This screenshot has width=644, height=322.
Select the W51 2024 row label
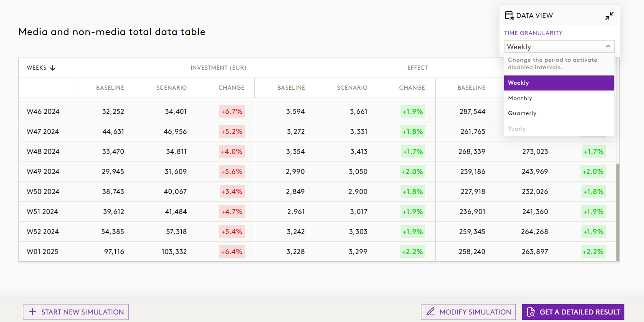43,212
